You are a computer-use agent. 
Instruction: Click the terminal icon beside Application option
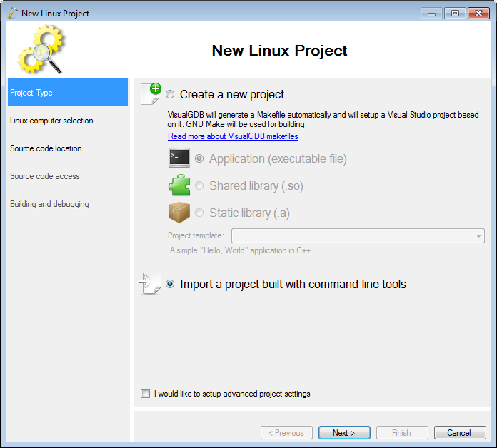tap(179, 158)
